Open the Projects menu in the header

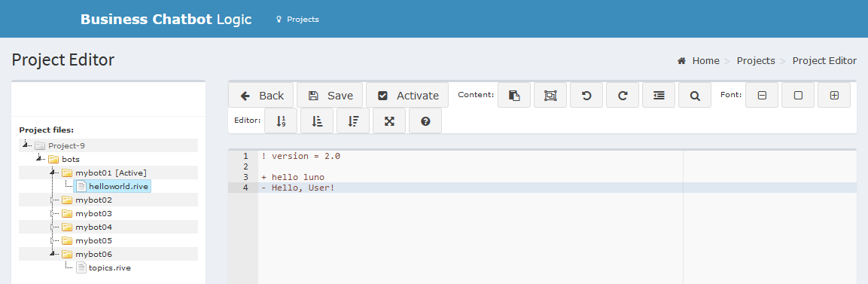click(x=297, y=20)
